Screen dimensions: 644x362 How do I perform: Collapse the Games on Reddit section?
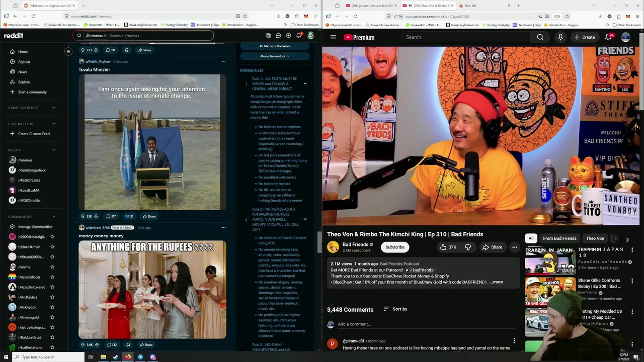54,108
